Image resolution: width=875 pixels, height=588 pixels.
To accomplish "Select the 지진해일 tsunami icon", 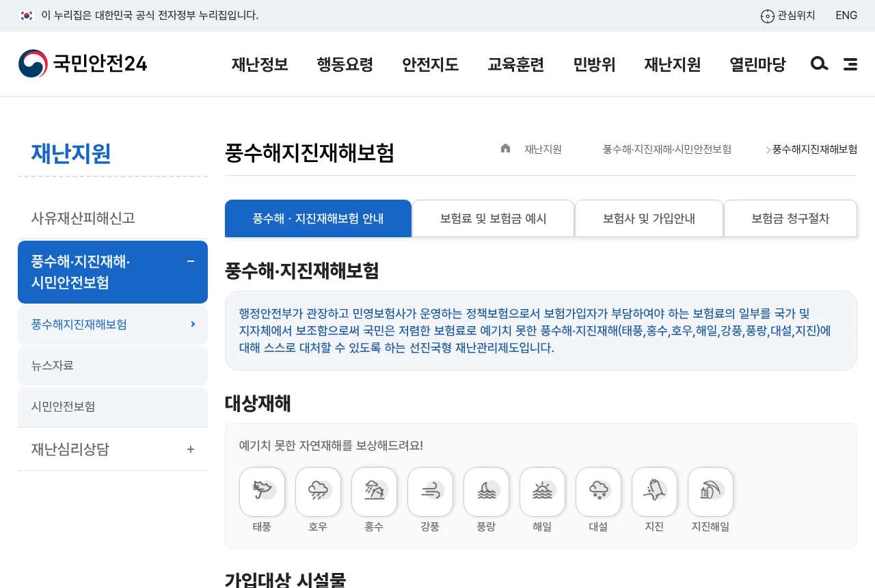I will (x=710, y=492).
